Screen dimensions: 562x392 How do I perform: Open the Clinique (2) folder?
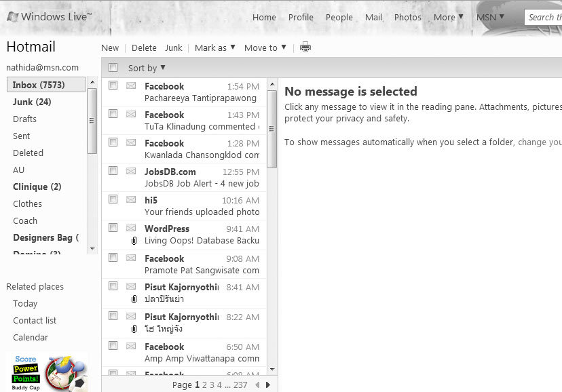tap(37, 187)
